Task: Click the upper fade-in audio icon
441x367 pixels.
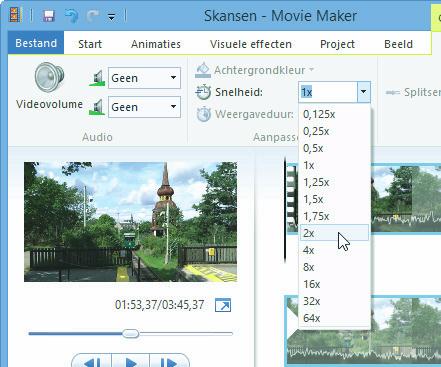Action: (97, 78)
